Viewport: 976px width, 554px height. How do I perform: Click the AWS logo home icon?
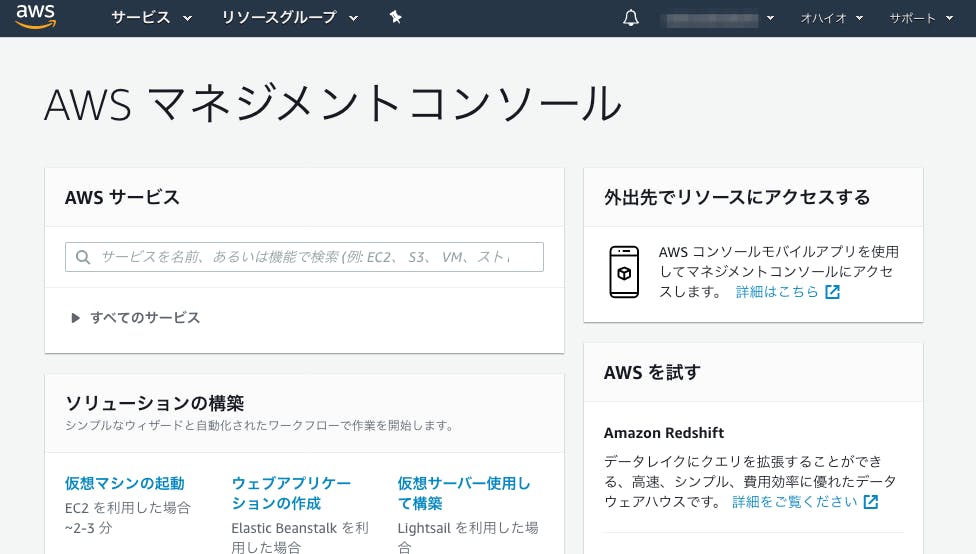pos(35,17)
